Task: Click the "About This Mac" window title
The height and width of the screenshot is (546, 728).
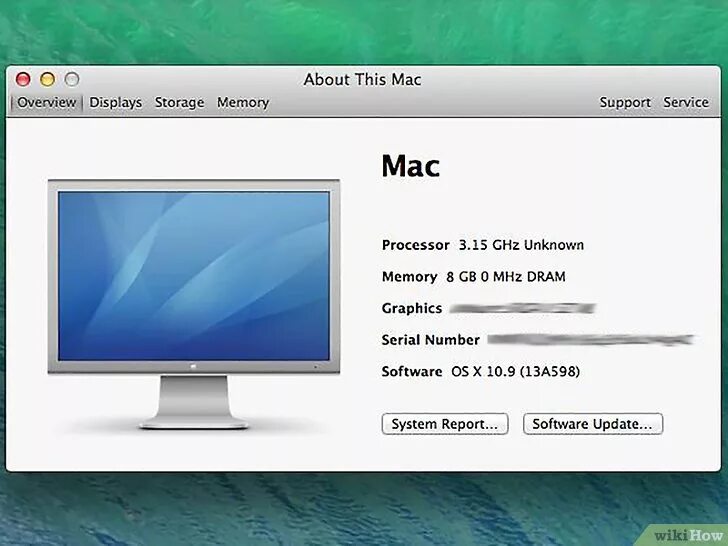Action: (362, 80)
